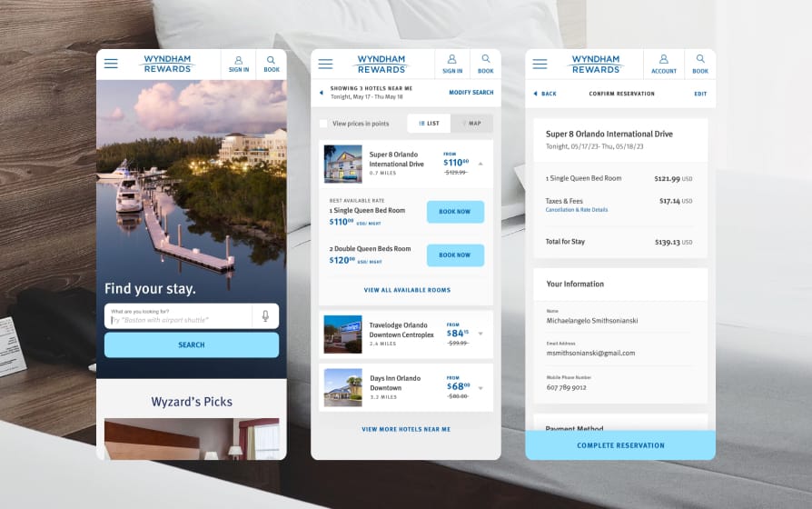Collapse Super 8 Orlando hotel details
The height and width of the screenshot is (509, 812).
480,164
